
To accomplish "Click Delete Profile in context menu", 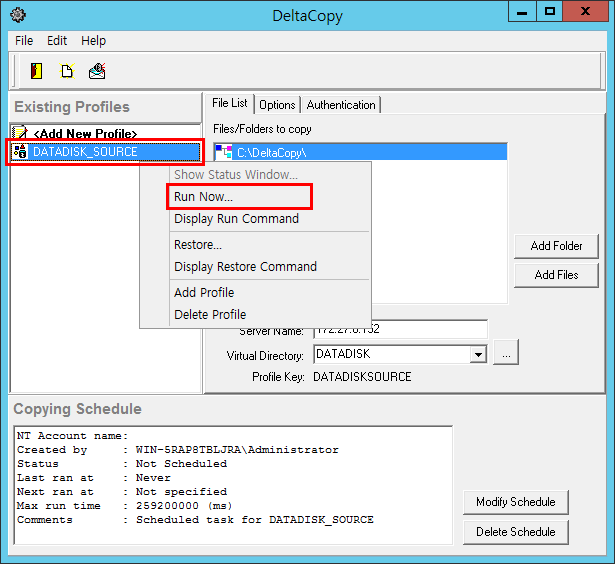I will (210, 315).
